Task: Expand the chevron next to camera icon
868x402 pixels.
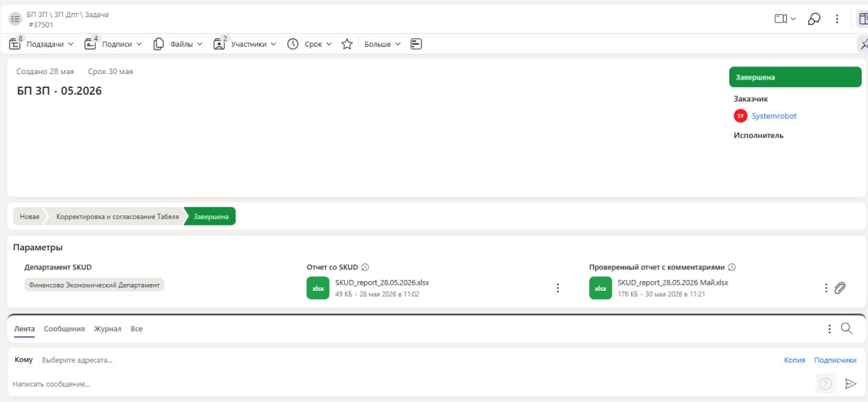Action: [793, 19]
